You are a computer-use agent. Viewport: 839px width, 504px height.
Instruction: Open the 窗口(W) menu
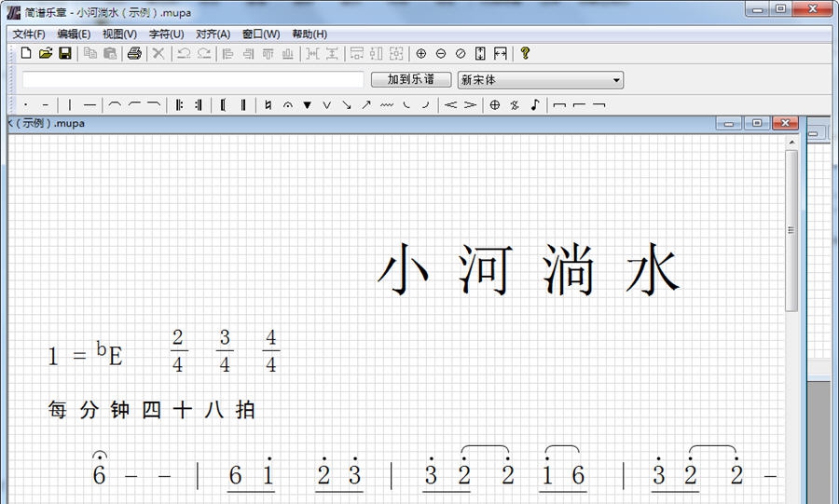(x=261, y=34)
